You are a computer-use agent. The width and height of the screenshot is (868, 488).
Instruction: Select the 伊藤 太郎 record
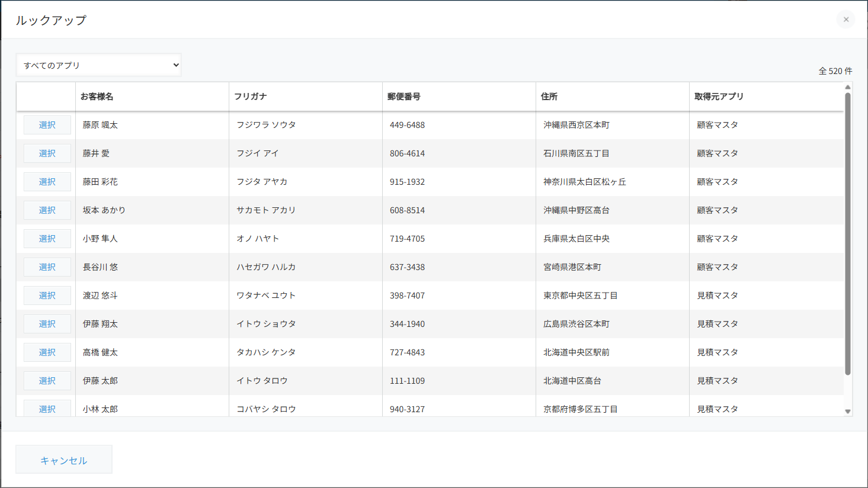point(47,381)
